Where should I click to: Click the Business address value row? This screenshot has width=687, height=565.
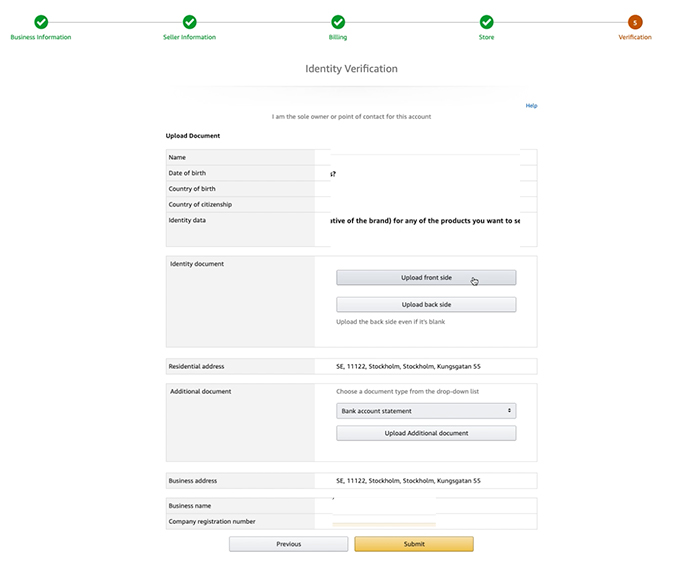425,481
